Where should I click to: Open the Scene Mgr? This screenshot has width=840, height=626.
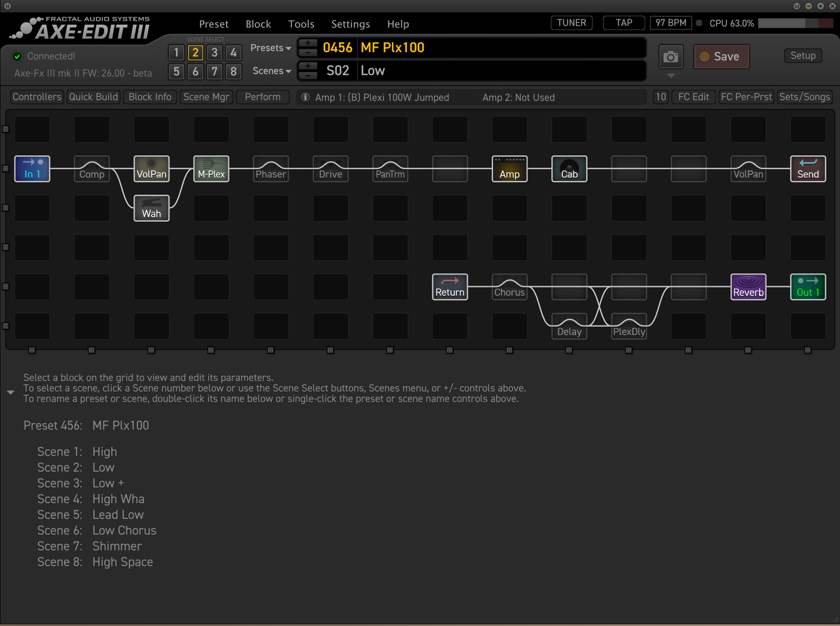[x=206, y=96]
